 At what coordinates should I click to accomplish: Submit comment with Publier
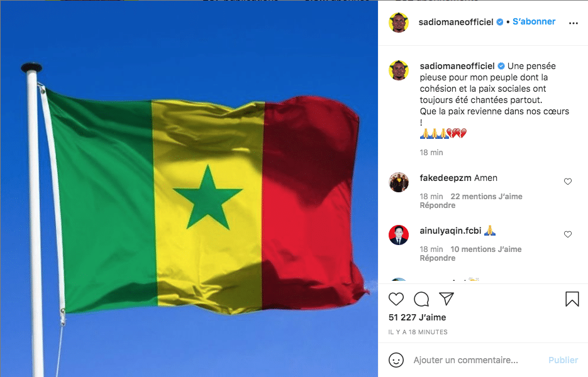click(563, 360)
